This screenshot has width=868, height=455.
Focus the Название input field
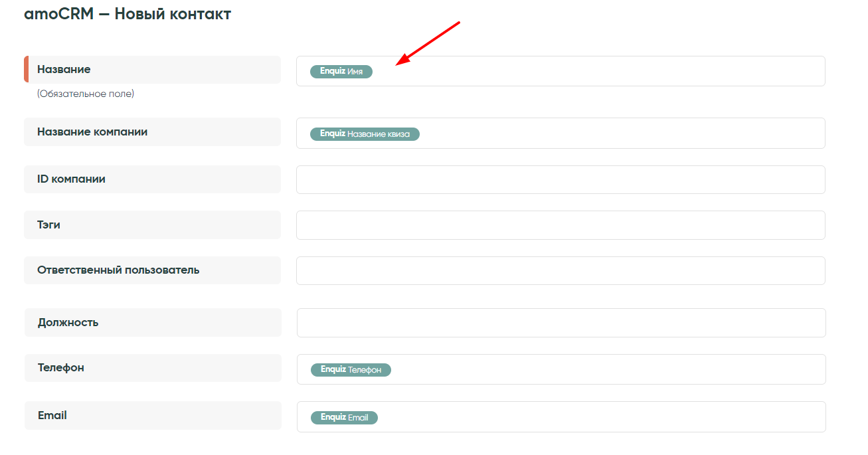tap(598, 71)
